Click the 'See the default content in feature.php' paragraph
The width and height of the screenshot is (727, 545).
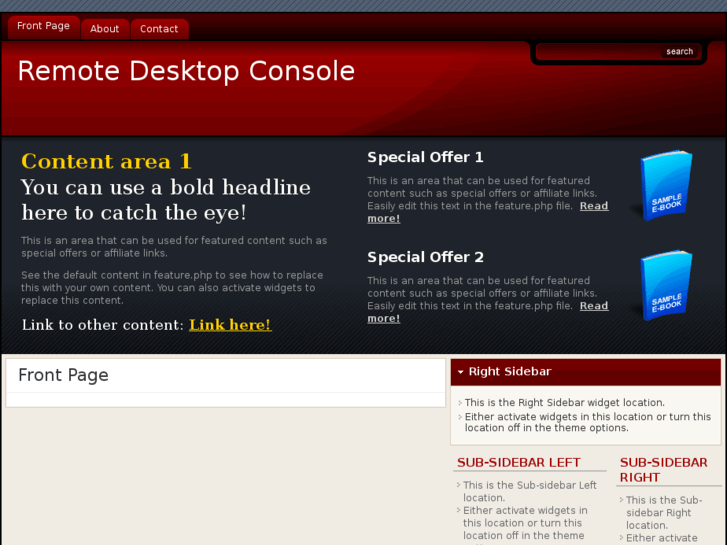(172, 288)
